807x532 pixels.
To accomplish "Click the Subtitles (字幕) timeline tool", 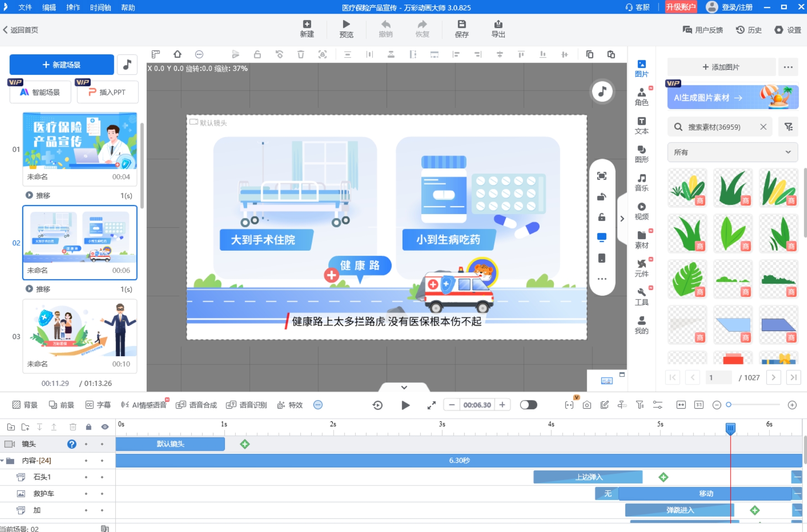I will click(x=98, y=405).
